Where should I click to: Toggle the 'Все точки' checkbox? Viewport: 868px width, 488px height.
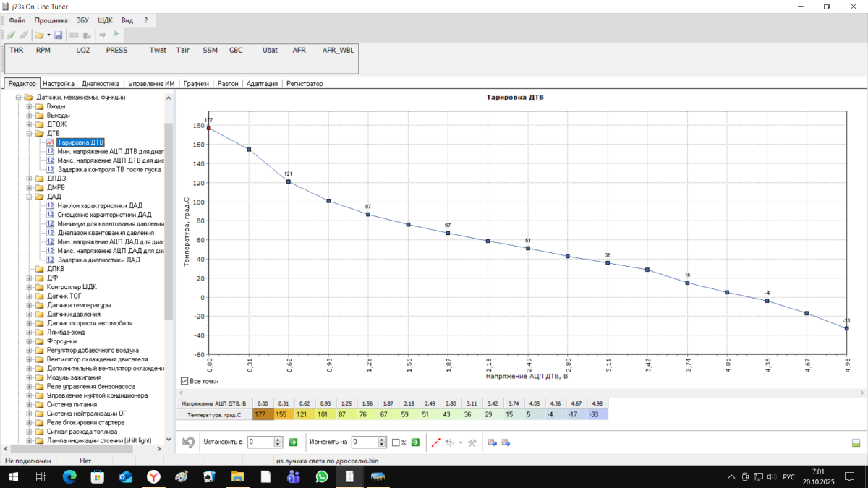point(184,381)
